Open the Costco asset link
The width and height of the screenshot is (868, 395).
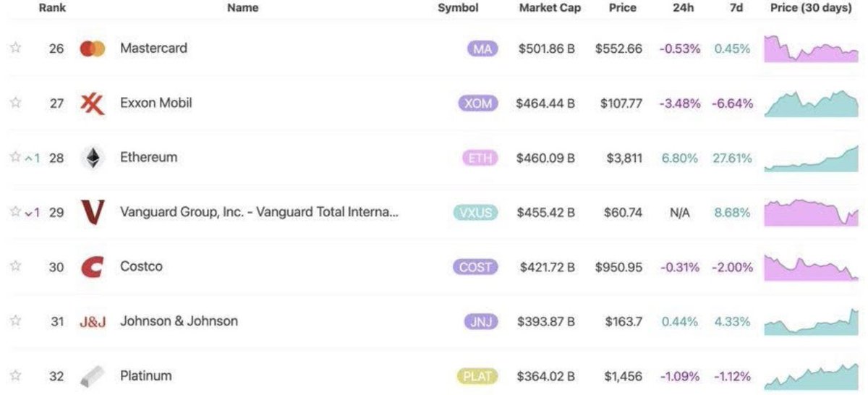click(141, 266)
